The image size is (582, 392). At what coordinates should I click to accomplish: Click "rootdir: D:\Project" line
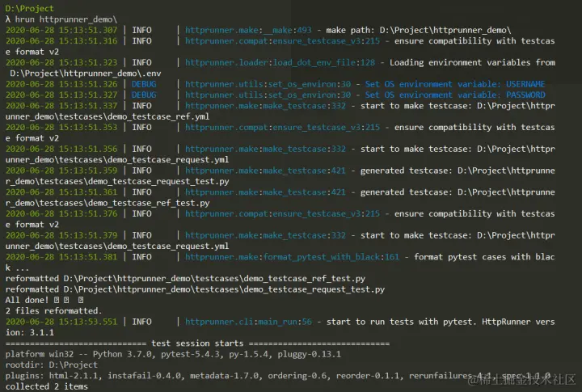click(51, 365)
